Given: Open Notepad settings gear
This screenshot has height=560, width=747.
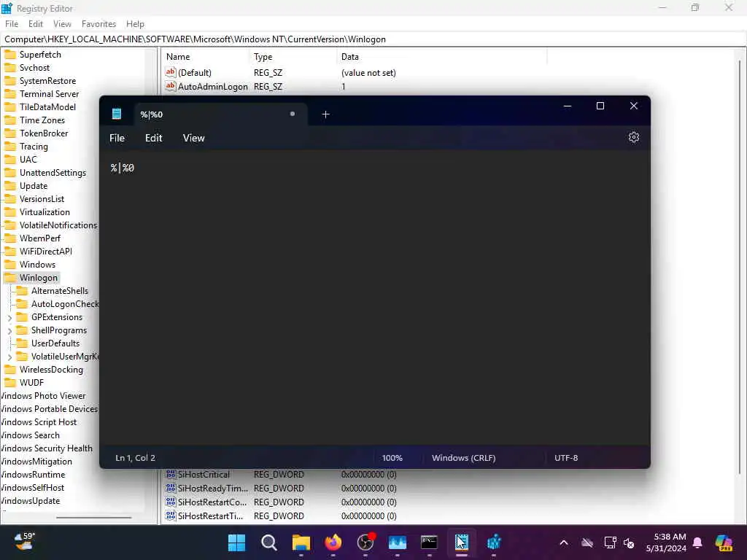Looking at the screenshot, I should (x=633, y=138).
